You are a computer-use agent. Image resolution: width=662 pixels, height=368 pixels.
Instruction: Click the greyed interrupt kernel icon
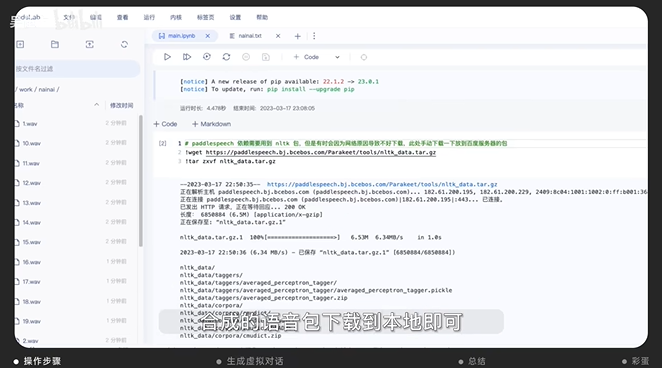(x=246, y=57)
